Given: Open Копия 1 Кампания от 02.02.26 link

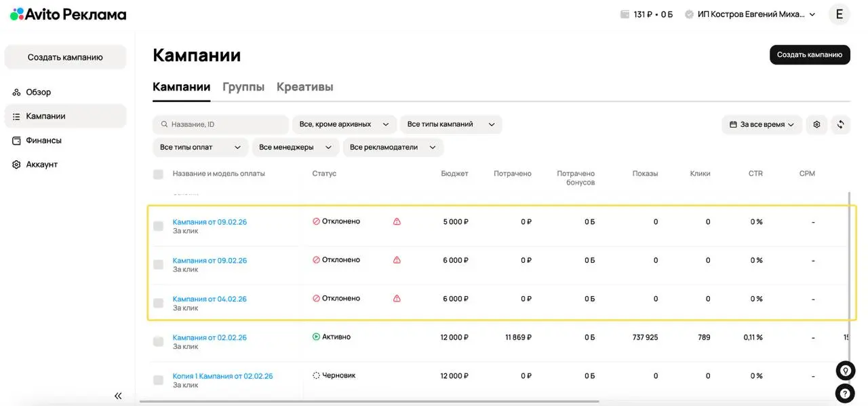Looking at the screenshot, I should click(x=222, y=376).
